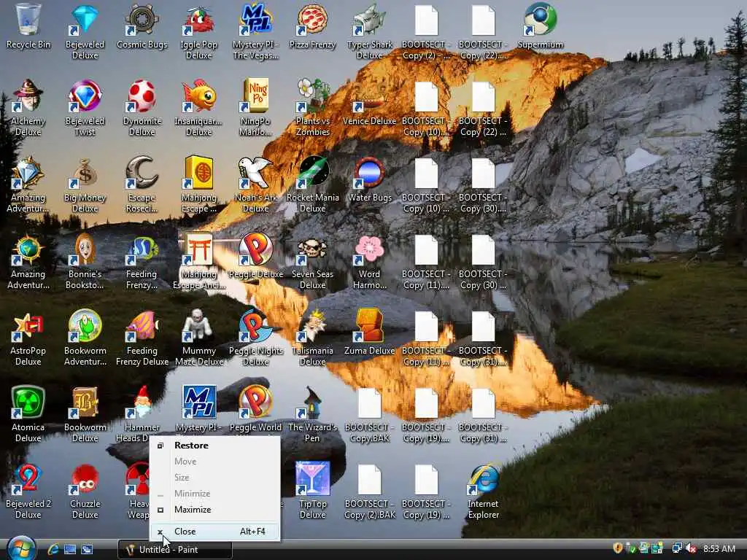Choose Restore from the window menu
Image resolution: width=747 pixels, height=560 pixels.
[x=214, y=446]
